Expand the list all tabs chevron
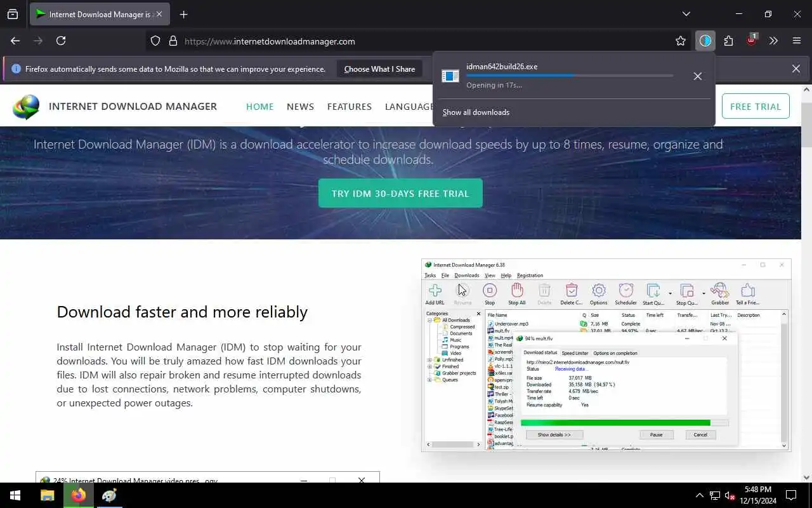Image resolution: width=812 pixels, height=508 pixels. (x=686, y=14)
